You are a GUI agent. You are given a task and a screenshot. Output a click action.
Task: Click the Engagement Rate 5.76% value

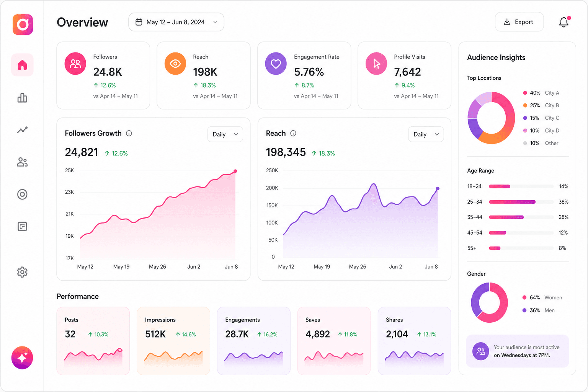[x=309, y=72]
